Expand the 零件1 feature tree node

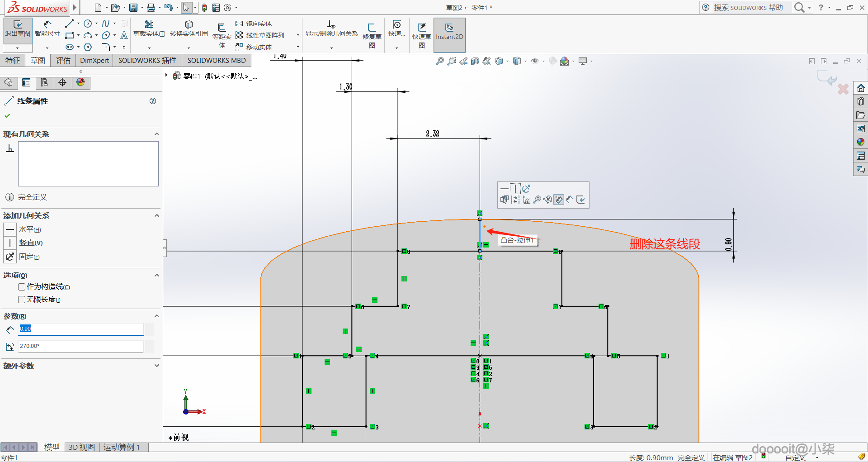click(167, 76)
